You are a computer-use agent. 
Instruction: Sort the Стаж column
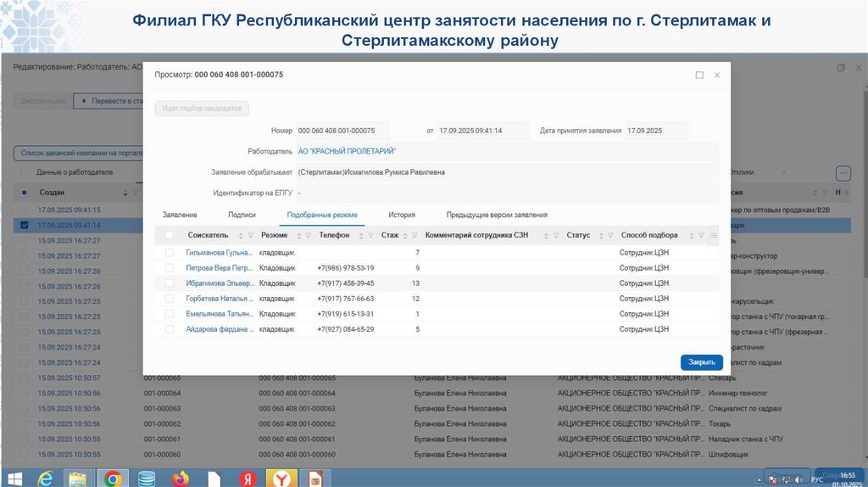(405, 236)
